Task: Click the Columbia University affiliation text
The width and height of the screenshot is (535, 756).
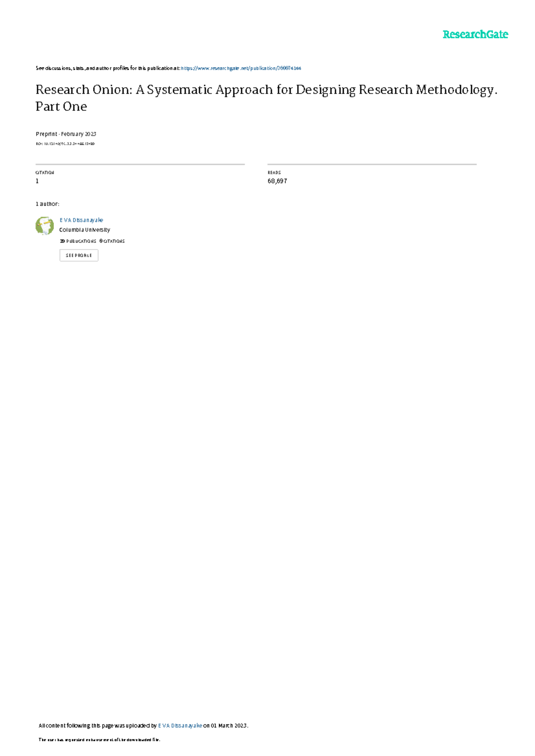Action: point(85,230)
